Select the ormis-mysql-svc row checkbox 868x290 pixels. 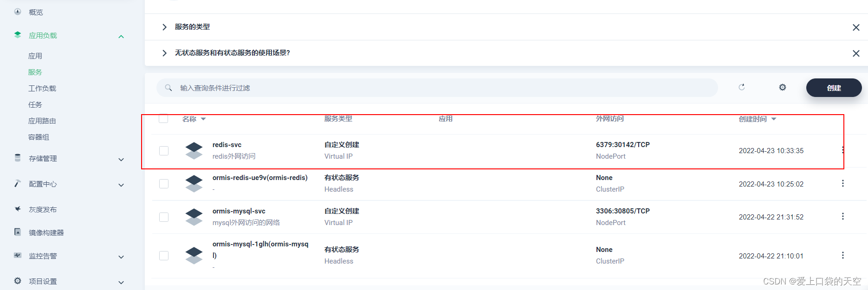(x=164, y=217)
